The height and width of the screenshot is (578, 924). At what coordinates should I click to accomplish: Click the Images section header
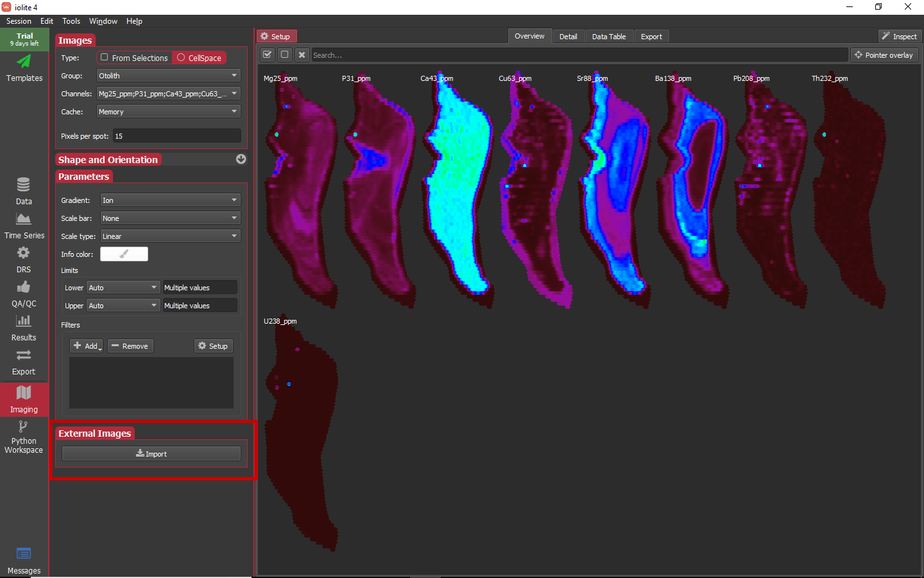point(75,40)
